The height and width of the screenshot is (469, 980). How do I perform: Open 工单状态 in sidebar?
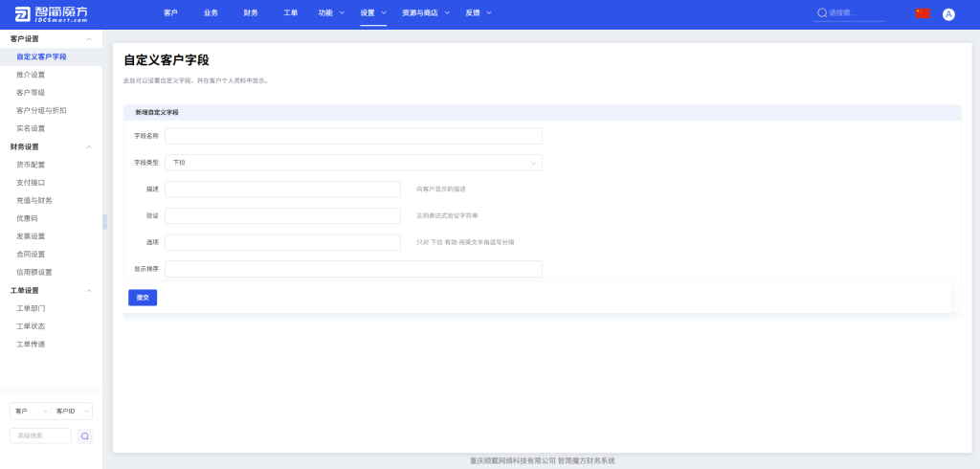[31, 326]
